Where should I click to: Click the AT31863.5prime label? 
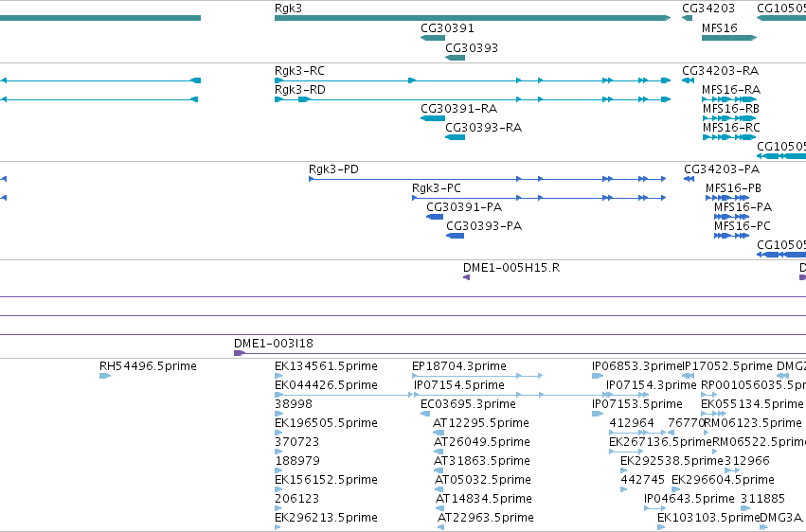pyautogui.click(x=482, y=462)
